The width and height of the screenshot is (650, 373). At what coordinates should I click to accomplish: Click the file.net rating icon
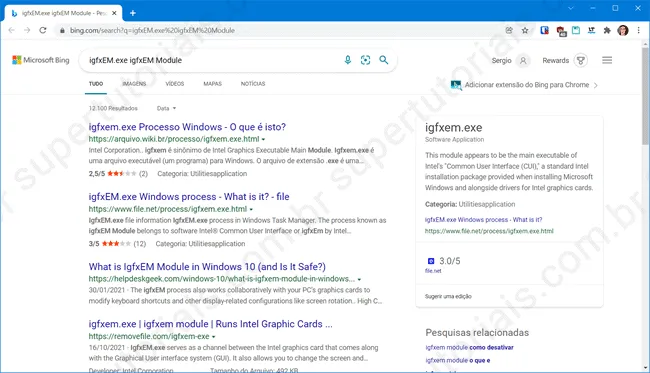click(x=431, y=261)
